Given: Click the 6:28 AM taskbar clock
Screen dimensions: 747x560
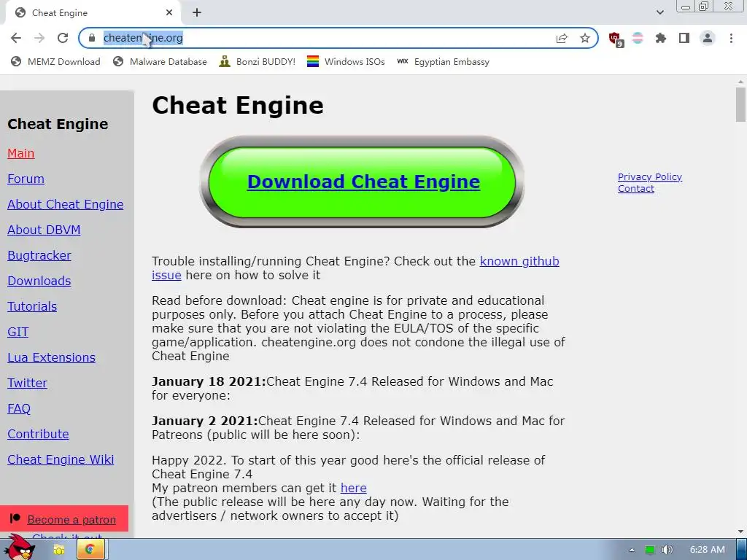Looking at the screenshot, I should click(x=708, y=550).
